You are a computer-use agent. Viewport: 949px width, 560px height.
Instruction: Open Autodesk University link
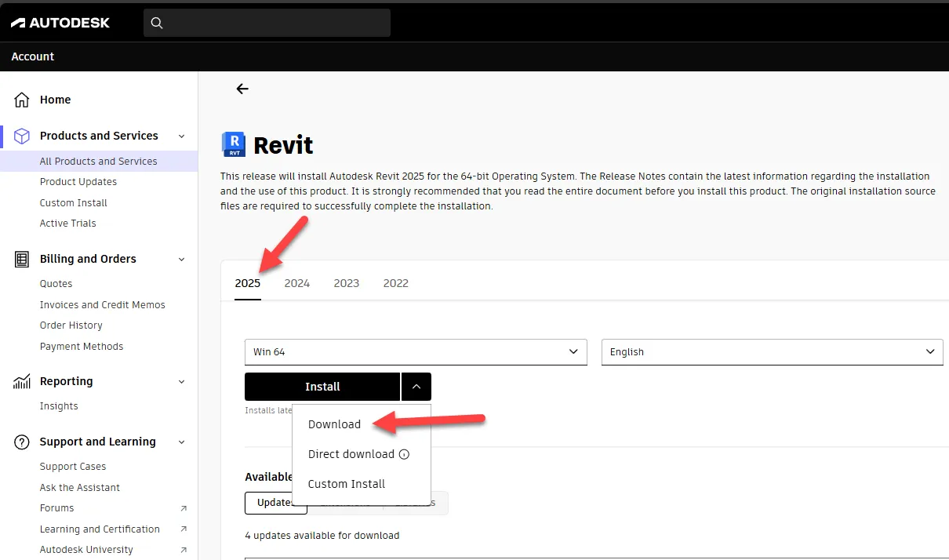(86, 550)
